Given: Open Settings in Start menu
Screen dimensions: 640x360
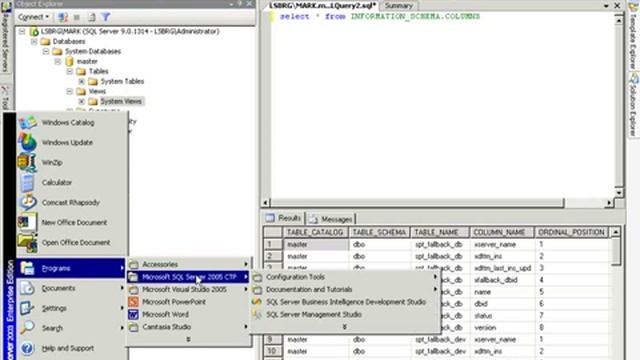Looking at the screenshot, I should tap(71, 308).
